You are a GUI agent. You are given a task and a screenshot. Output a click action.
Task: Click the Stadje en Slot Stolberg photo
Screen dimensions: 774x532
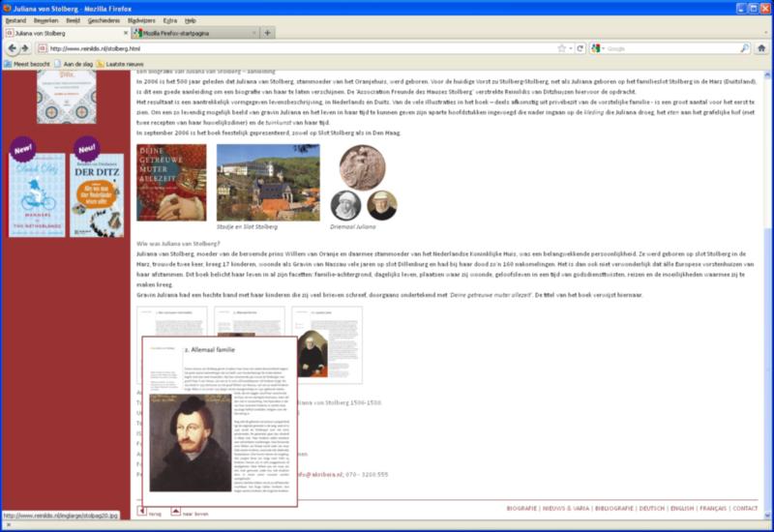[268, 182]
